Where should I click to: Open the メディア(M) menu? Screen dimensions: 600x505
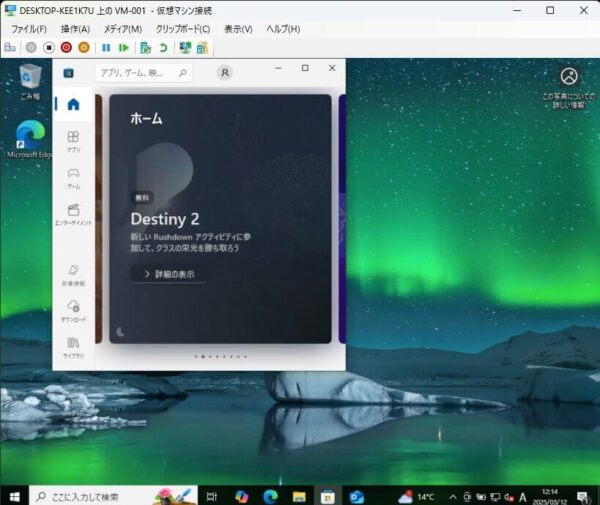click(x=123, y=29)
